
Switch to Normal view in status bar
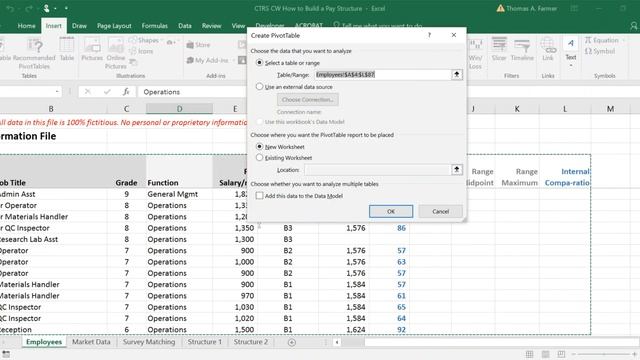[x=529, y=354]
